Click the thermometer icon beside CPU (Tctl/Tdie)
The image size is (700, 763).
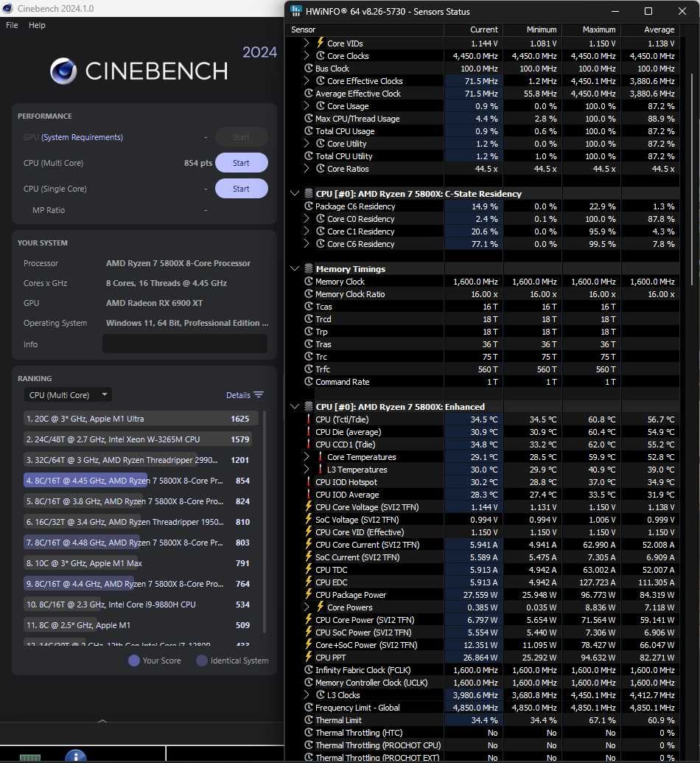tap(309, 419)
